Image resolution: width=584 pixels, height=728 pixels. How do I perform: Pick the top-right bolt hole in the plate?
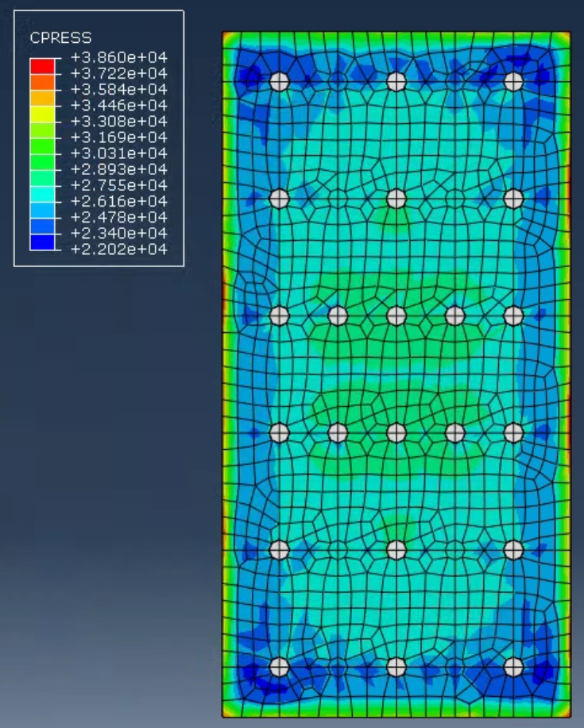point(513,81)
